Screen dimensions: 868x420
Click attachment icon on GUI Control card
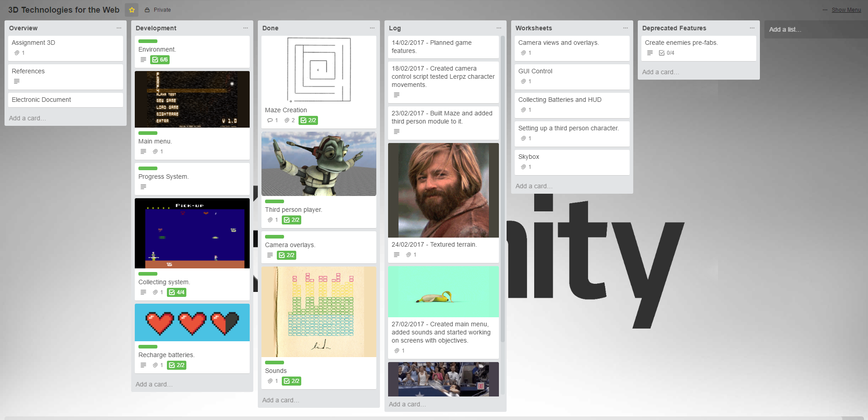[x=523, y=81]
